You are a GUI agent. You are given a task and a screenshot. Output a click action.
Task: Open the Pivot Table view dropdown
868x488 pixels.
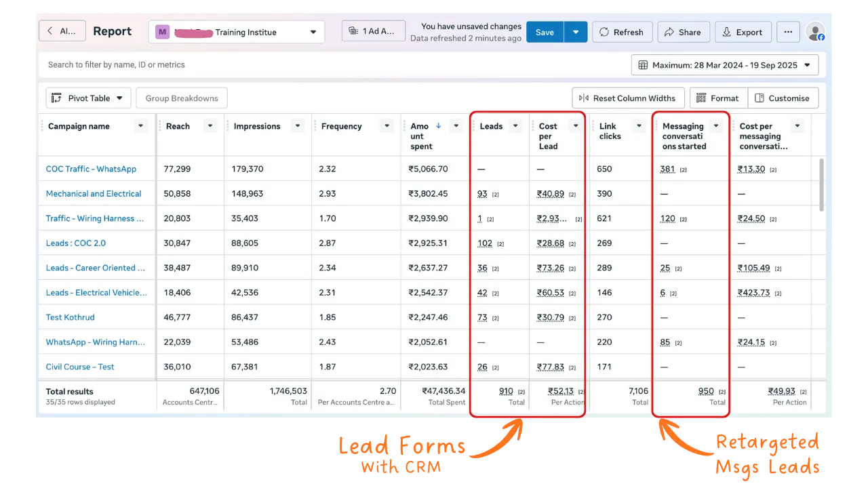(88, 98)
